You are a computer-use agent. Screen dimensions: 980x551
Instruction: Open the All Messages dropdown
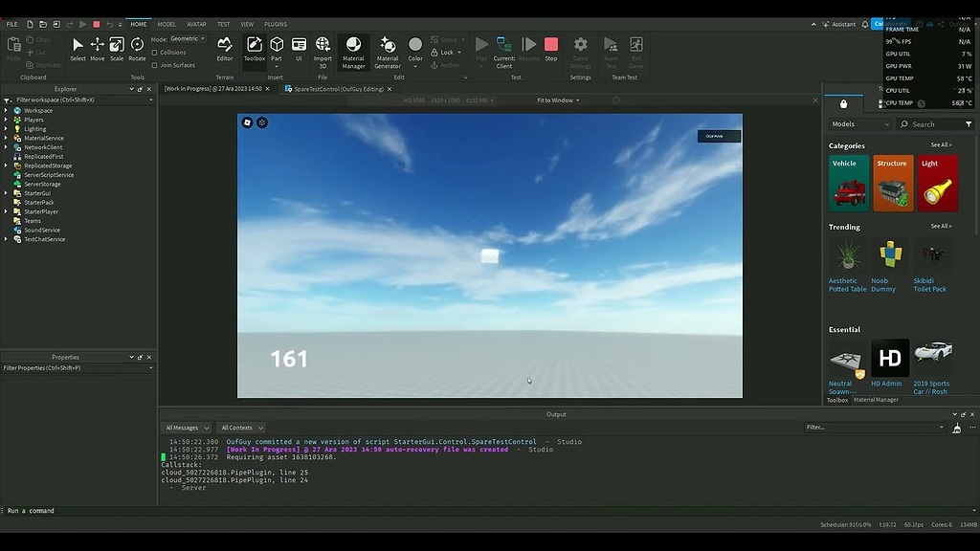187,428
